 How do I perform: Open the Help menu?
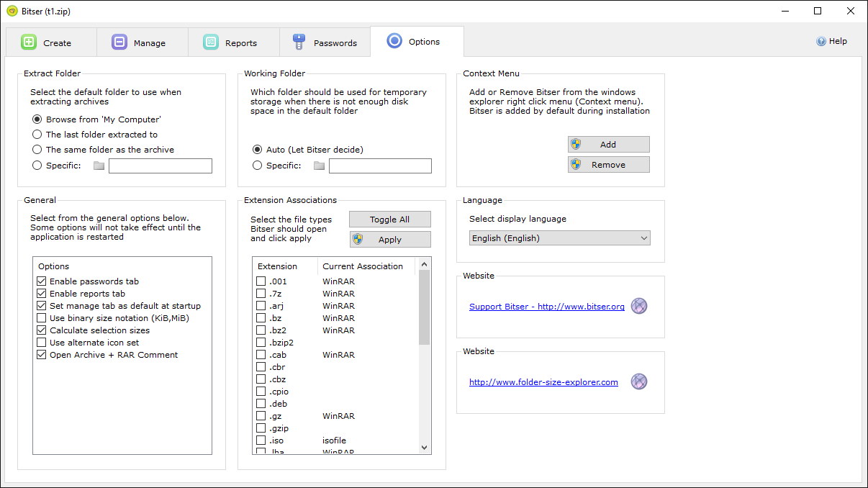pyautogui.click(x=831, y=41)
